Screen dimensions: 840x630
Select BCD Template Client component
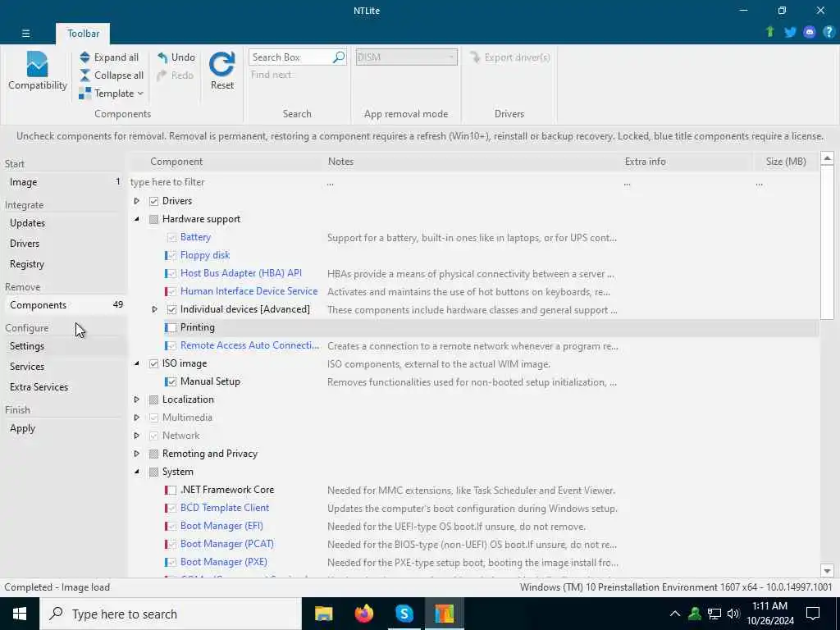coord(225,507)
